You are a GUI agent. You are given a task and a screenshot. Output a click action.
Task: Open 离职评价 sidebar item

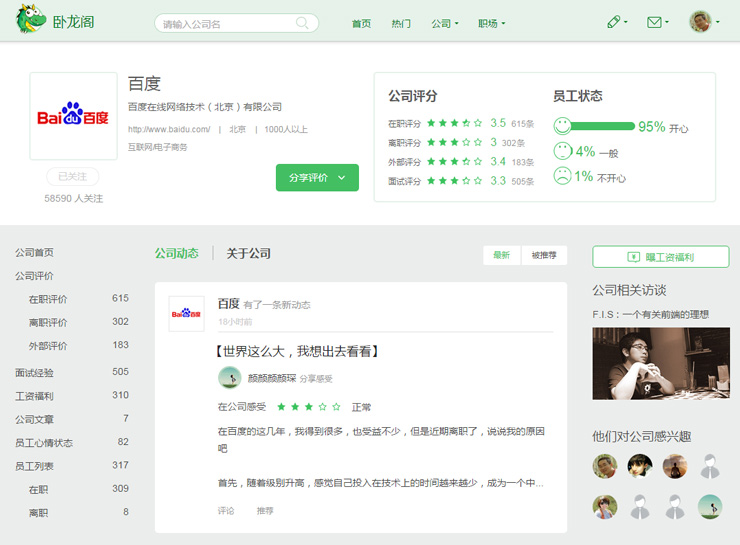[x=48, y=322]
